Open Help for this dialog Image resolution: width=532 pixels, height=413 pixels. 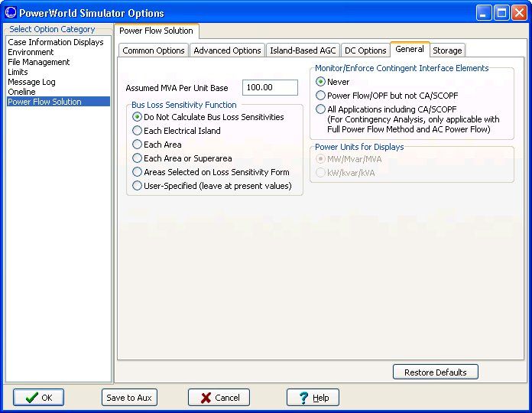coord(313,398)
